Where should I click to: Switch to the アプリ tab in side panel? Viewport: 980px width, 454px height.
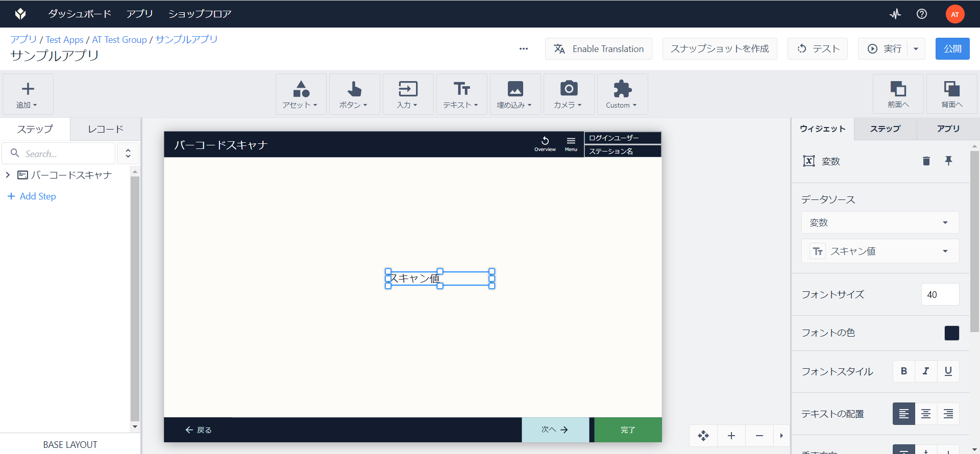pos(948,129)
